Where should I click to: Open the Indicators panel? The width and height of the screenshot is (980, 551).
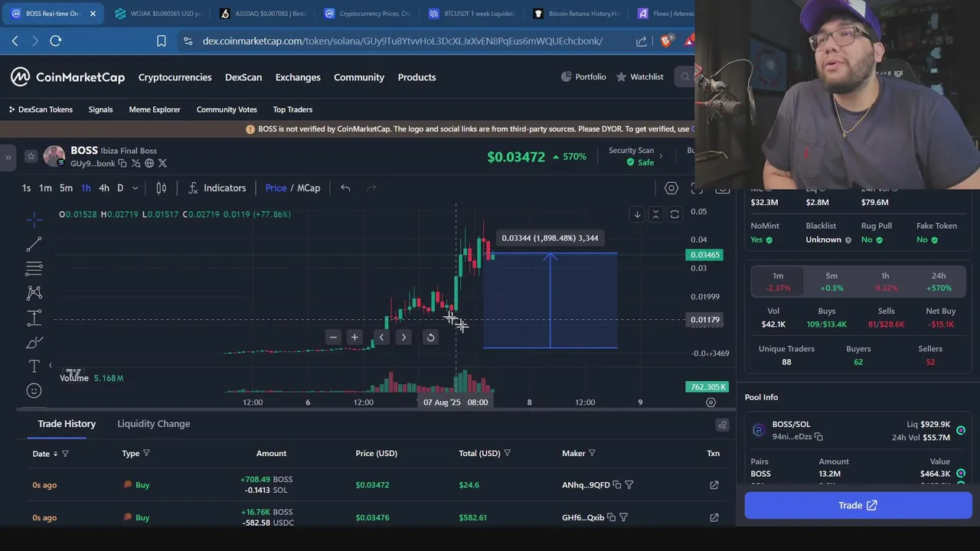tap(217, 187)
